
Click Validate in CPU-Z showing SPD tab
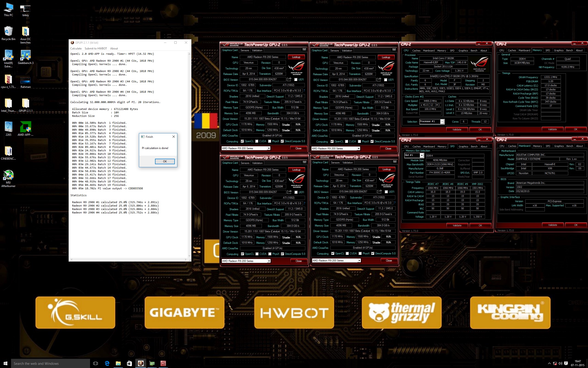[x=457, y=225]
